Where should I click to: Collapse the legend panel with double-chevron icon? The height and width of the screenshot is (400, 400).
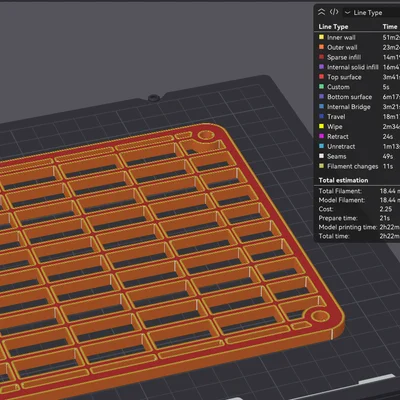[x=321, y=12]
